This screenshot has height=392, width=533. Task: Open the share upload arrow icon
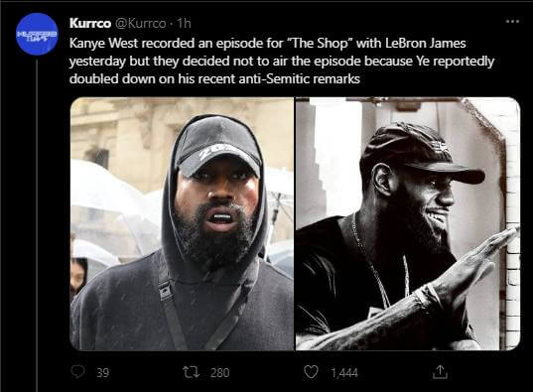click(x=440, y=372)
